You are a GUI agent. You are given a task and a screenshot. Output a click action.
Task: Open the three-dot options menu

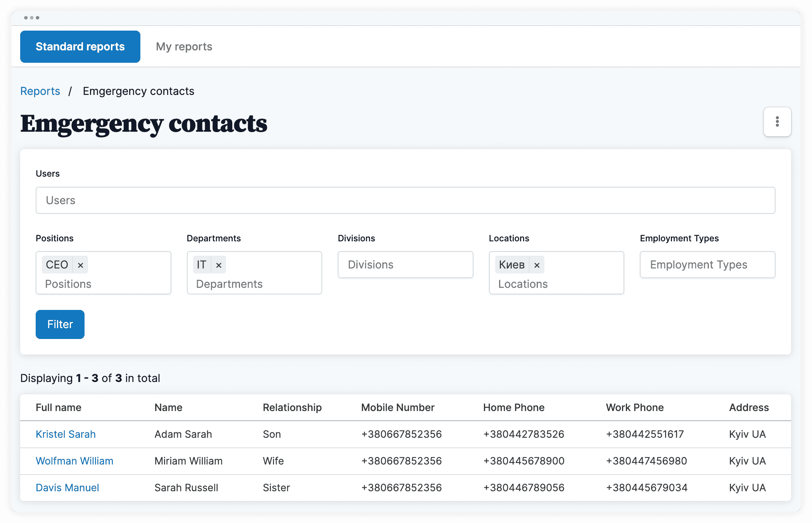click(777, 122)
